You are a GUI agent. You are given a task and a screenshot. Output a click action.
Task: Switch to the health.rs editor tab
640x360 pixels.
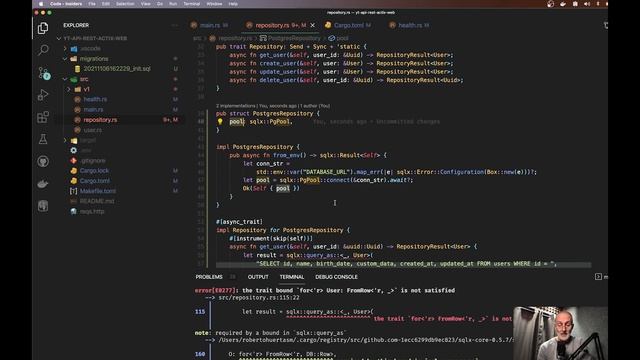coord(409,25)
